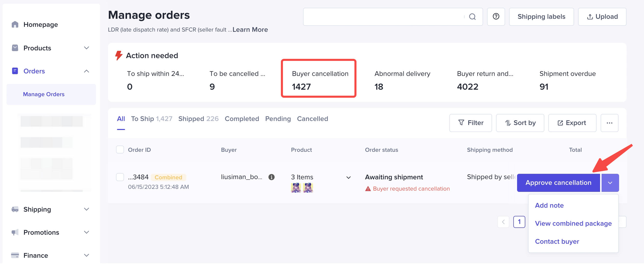This screenshot has width=644, height=264.
Task: Click the Promotions megaphone icon
Action: tap(15, 232)
